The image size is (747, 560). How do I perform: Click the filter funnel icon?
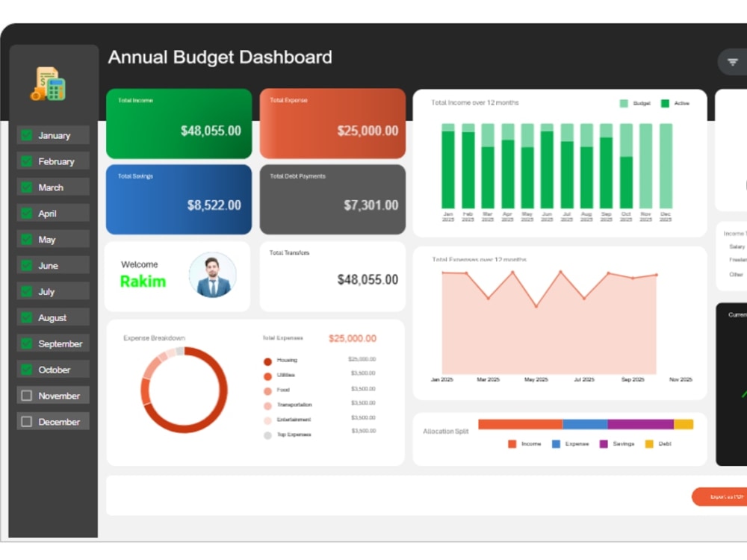pos(732,62)
